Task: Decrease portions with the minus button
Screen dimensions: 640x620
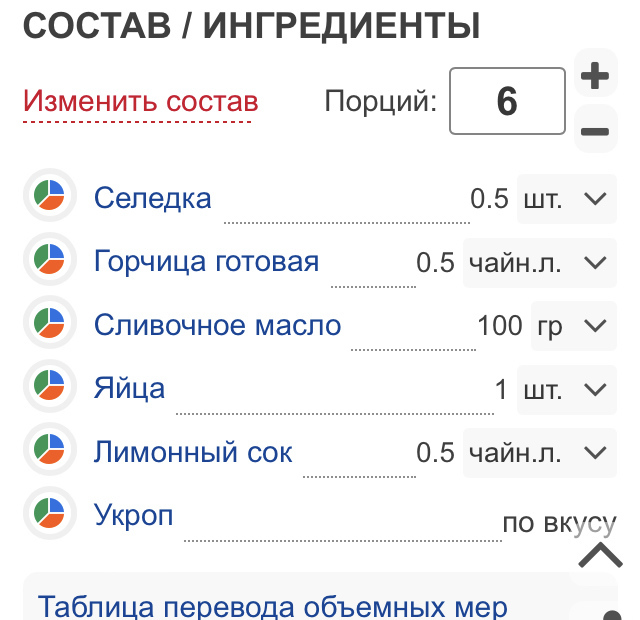Action: point(596,131)
